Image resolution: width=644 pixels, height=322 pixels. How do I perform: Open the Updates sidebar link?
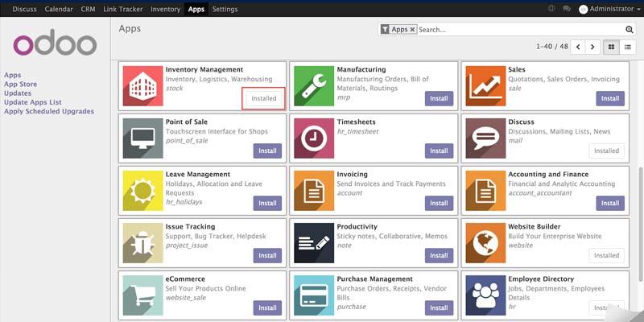(x=18, y=93)
